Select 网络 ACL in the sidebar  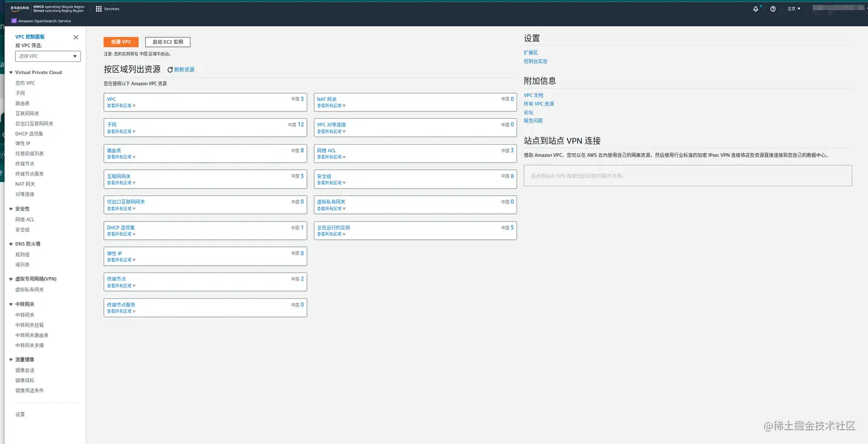25,219
